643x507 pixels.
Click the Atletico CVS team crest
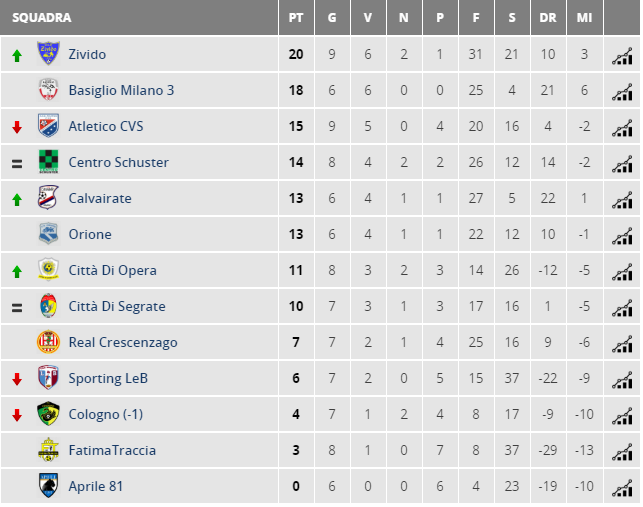48,126
